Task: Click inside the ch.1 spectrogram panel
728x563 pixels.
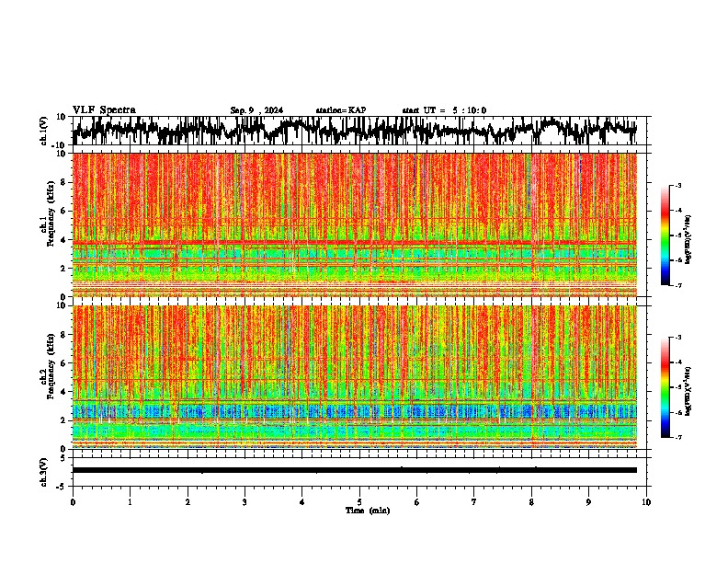Action: (355, 224)
